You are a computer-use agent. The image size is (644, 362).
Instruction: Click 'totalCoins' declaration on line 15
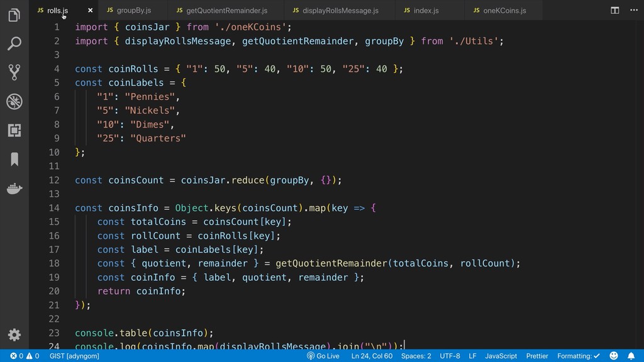158,222
